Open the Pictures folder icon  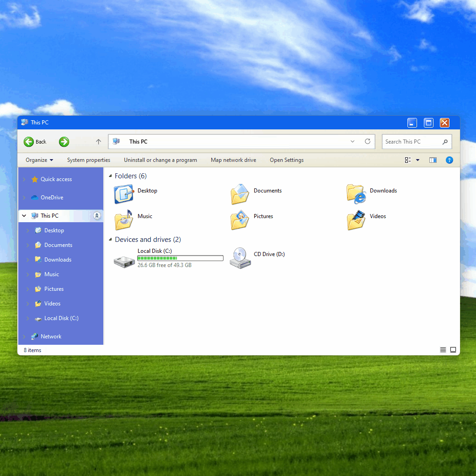point(240,220)
